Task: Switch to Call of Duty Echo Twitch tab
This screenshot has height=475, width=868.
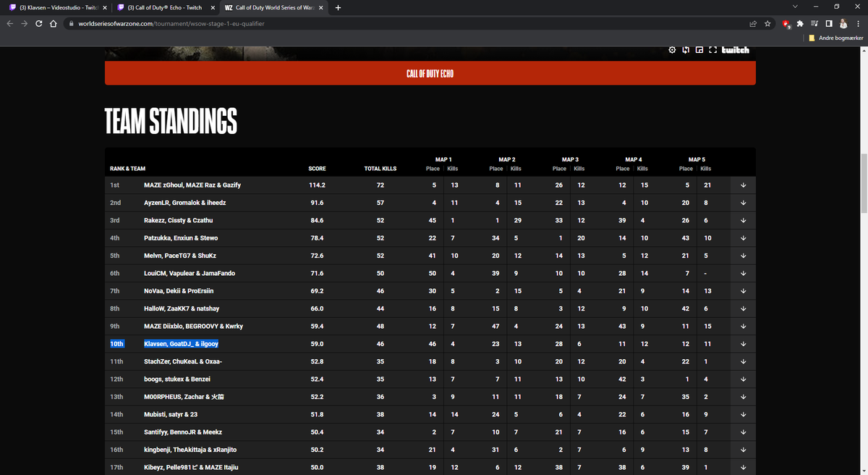Action: [165, 8]
